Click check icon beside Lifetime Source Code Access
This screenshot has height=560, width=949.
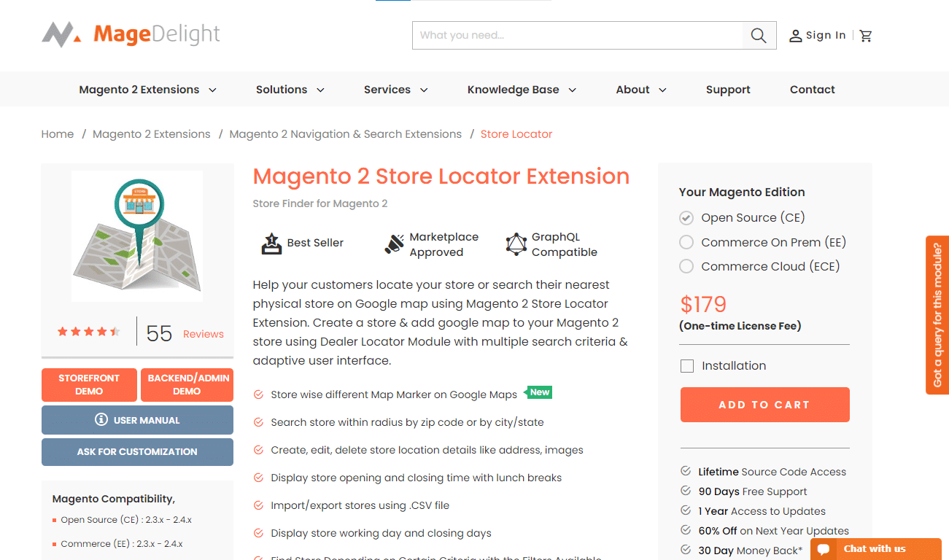tap(686, 471)
